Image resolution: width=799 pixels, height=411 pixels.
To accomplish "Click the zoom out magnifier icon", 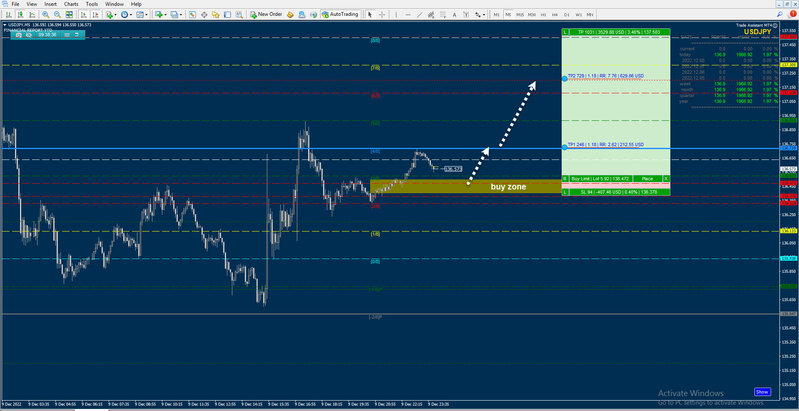I will click(x=58, y=15).
